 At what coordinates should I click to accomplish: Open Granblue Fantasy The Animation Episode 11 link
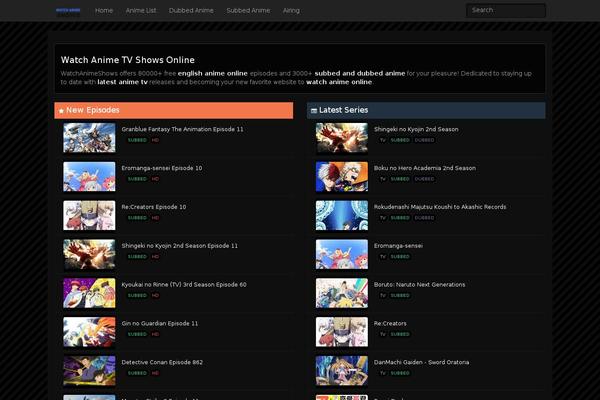pos(182,129)
